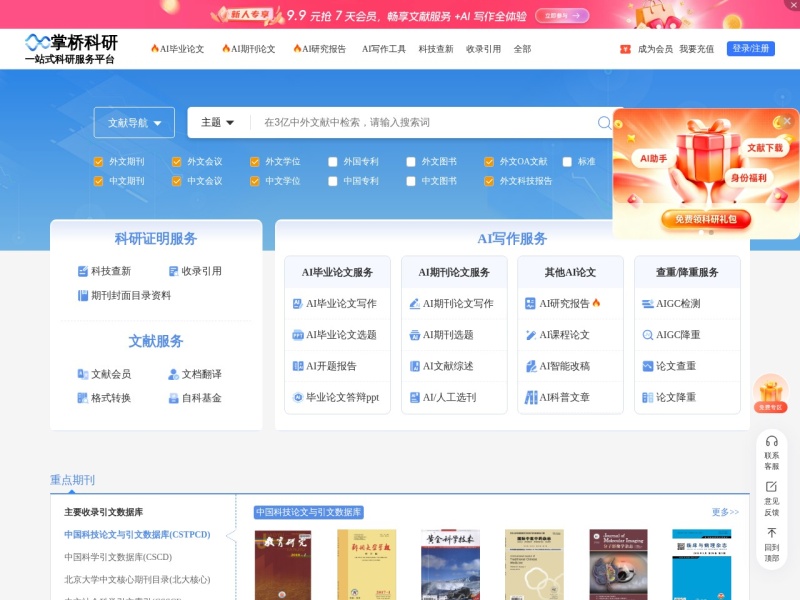Open AI研究报告 top menu
The image size is (800, 600).
(319, 49)
